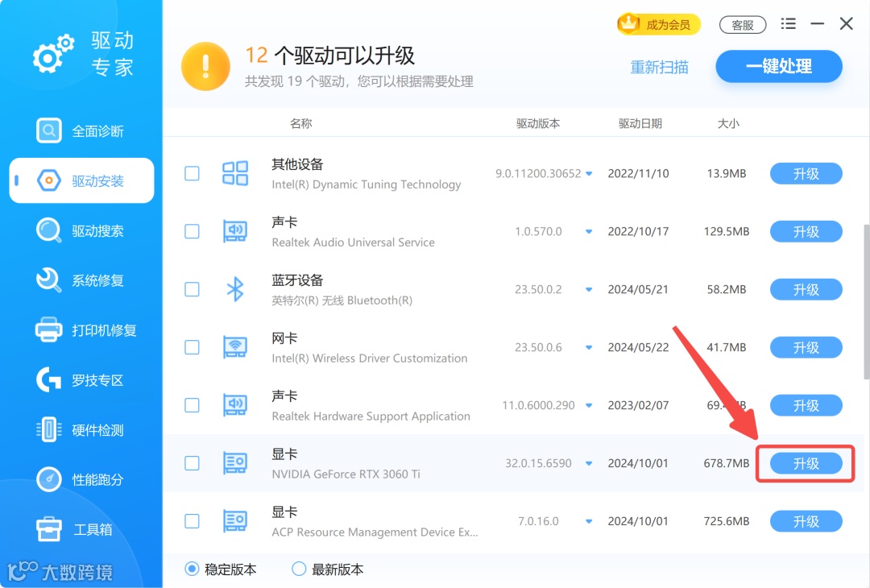Click the 678.7MB size value

click(727, 463)
